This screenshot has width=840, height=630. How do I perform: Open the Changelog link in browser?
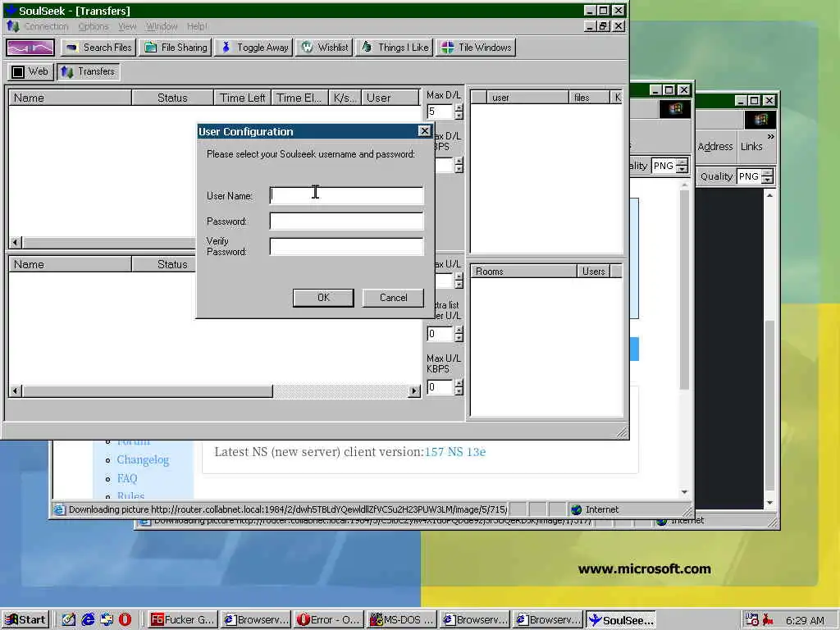tap(143, 459)
